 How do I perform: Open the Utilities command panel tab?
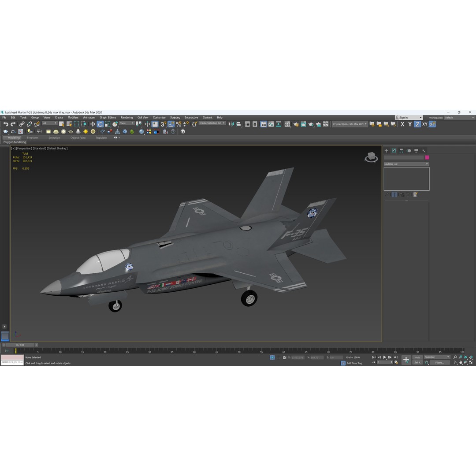424,151
